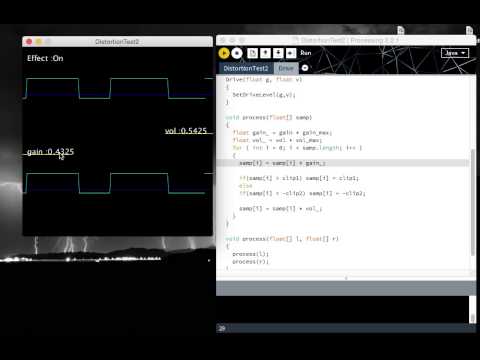Click the Processing window title bar
Screen dimensions: 480x360
point(346,40)
